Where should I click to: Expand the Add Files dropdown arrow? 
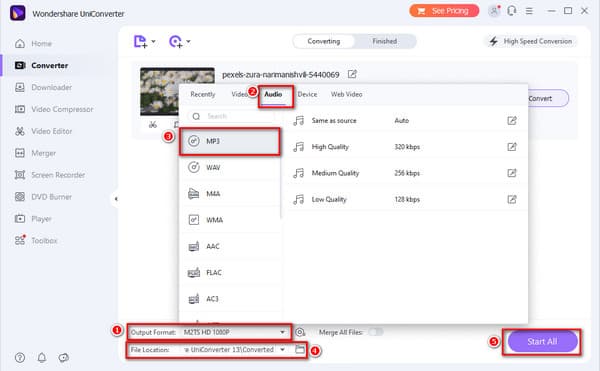tap(153, 41)
